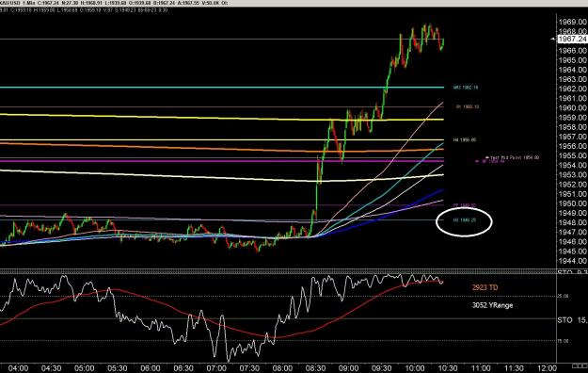
Task: Click the 12:00 time axis label
Action: 547,368
